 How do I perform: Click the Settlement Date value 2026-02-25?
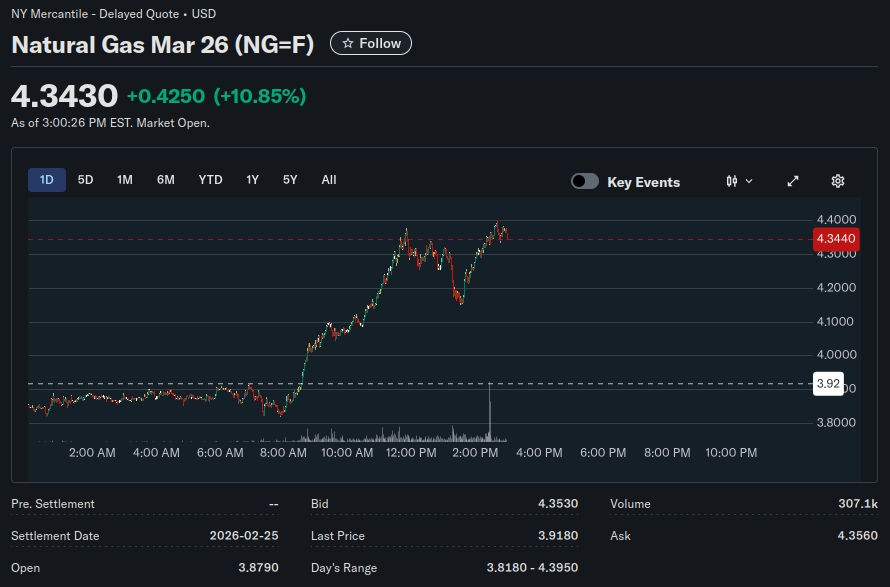click(x=244, y=536)
